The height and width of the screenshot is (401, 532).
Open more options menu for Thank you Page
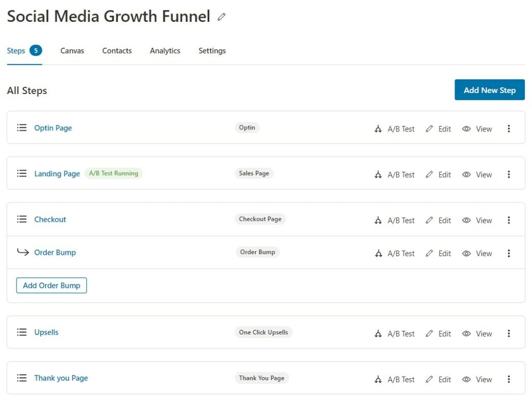pyautogui.click(x=509, y=379)
